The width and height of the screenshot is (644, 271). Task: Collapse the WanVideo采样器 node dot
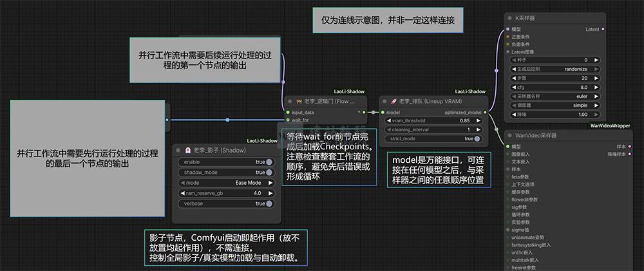pyautogui.click(x=509, y=135)
